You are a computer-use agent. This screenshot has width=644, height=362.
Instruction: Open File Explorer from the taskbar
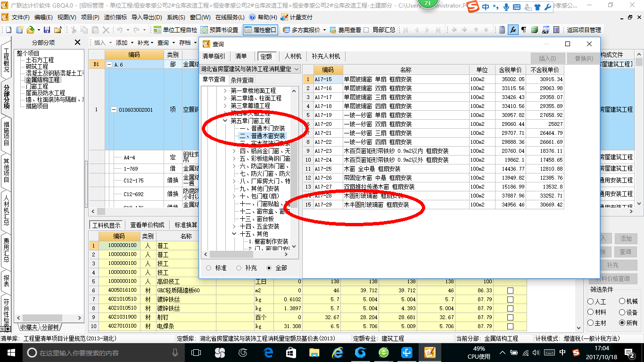314,352
